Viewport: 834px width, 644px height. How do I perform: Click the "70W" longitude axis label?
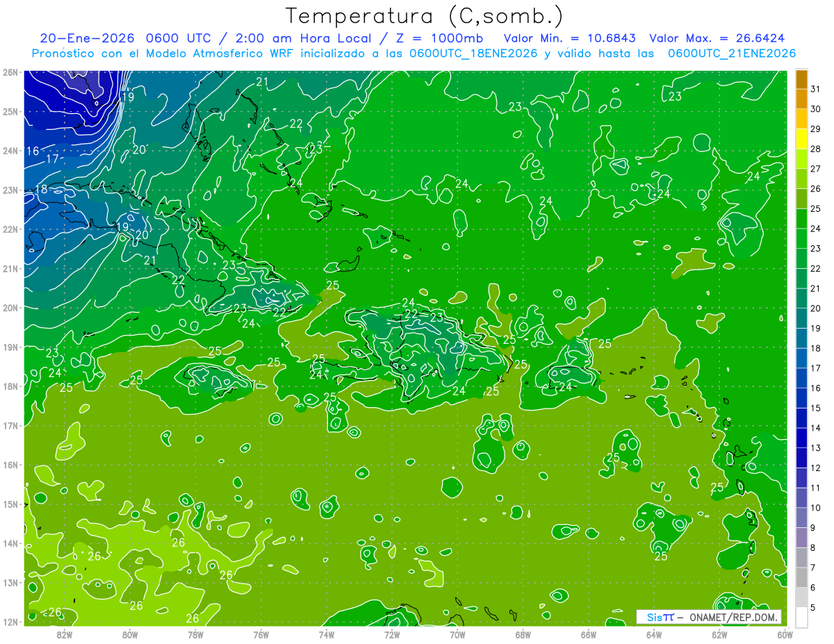pyautogui.click(x=457, y=635)
